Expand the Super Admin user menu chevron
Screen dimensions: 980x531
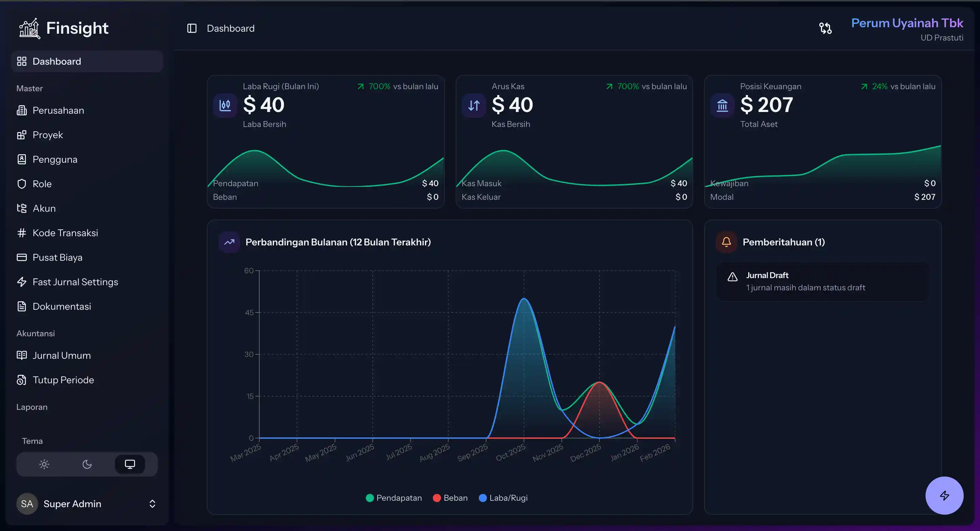pos(152,504)
